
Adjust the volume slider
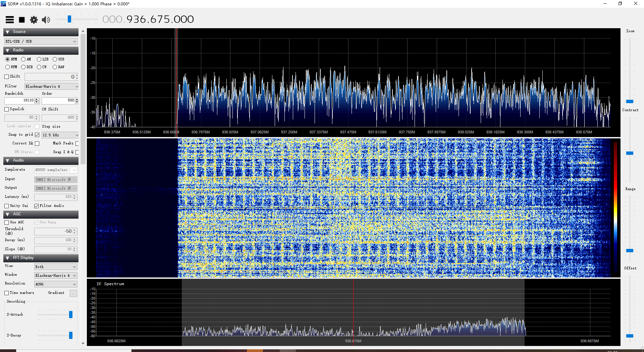coord(69,19)
